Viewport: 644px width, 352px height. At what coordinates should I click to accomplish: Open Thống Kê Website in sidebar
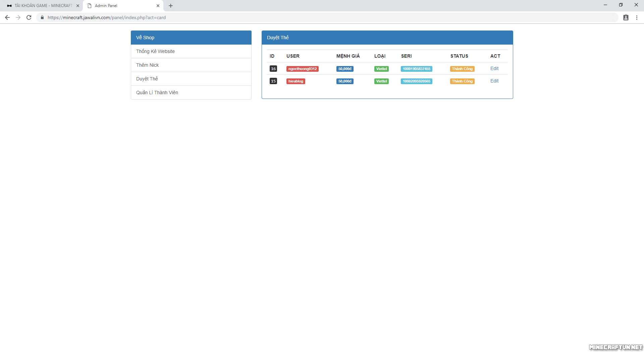coord(191,51)
